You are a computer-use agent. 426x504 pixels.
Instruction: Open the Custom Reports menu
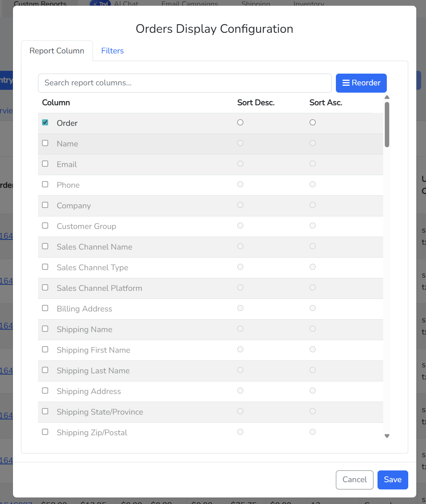coord(40,4)
